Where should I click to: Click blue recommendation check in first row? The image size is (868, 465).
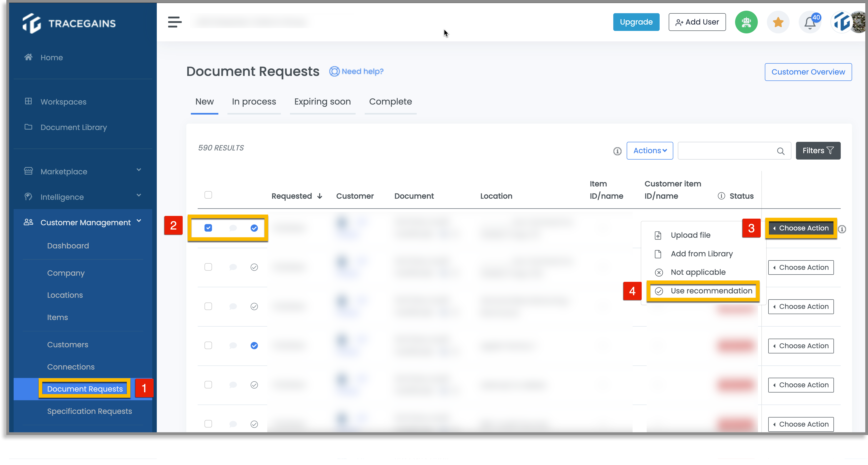254,228
